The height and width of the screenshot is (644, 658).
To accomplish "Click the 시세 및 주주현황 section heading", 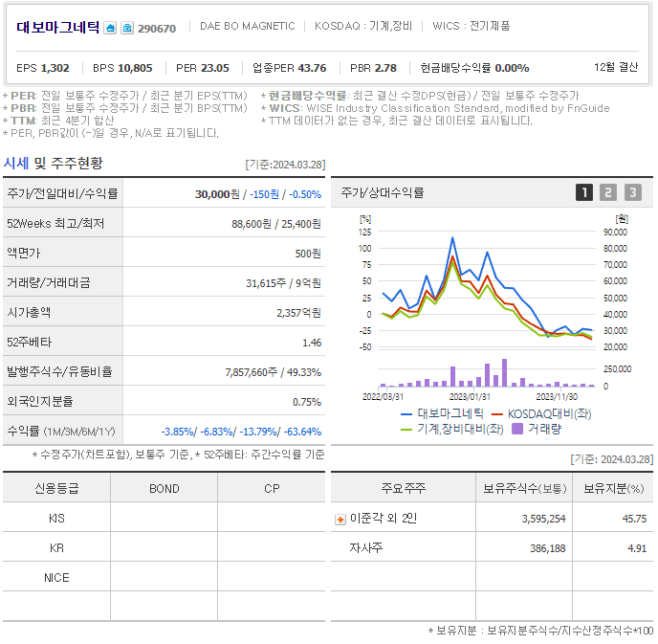I will point(53,163).
